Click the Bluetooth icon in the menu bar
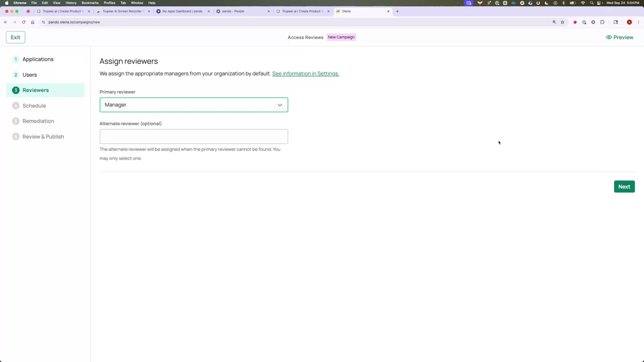The height and width of the screenshot is (362, 644). click(563, 3)
